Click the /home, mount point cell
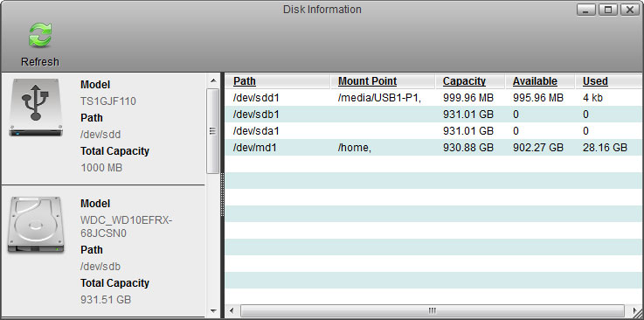This screenshot has height=320, width=644. [355, 148]
